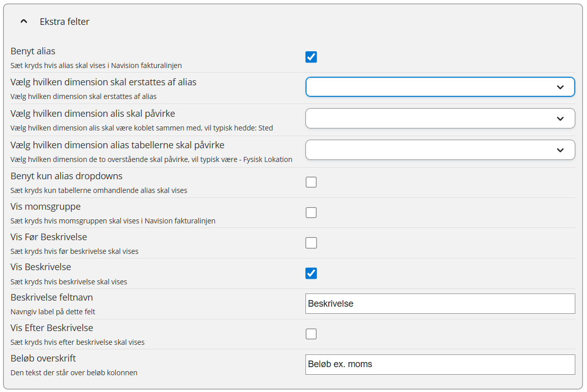Click the Vis Efter Beskrivelse label
587x392 pixels.
click(52, 328)
